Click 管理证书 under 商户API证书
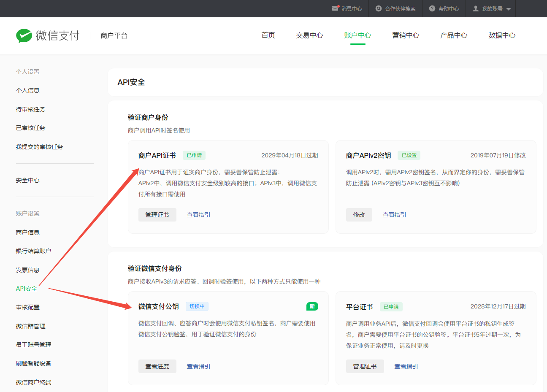This screenshot has width=547, height=392. point(157,215)
